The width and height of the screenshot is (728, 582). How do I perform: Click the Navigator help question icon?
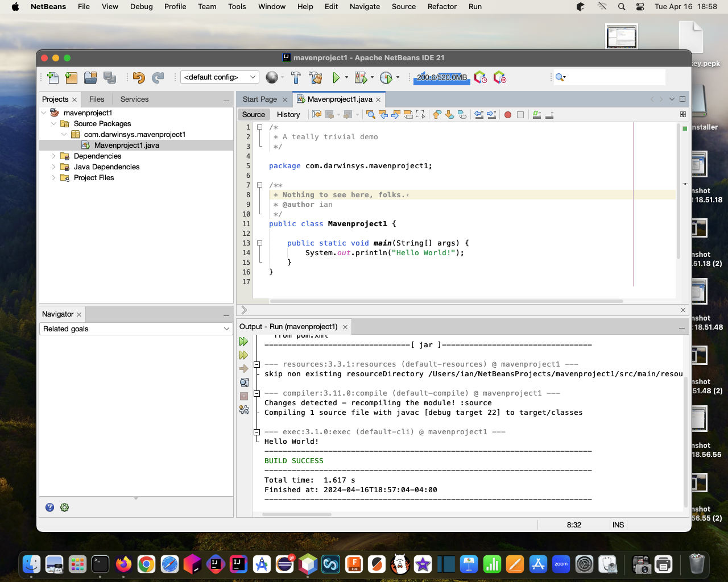(50, 508)
